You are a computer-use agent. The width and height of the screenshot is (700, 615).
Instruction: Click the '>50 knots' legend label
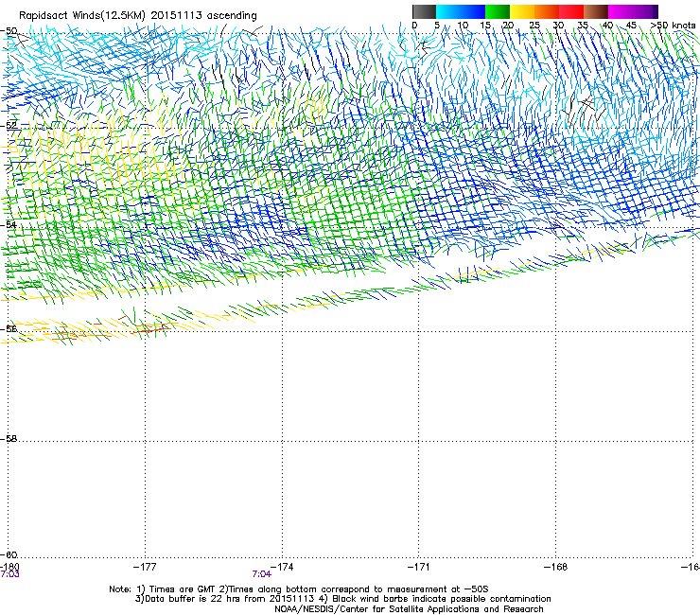[673, 25]
